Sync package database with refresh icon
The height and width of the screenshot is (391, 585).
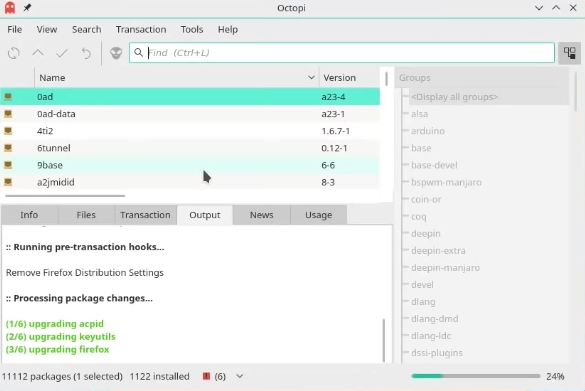click(14, 53)
